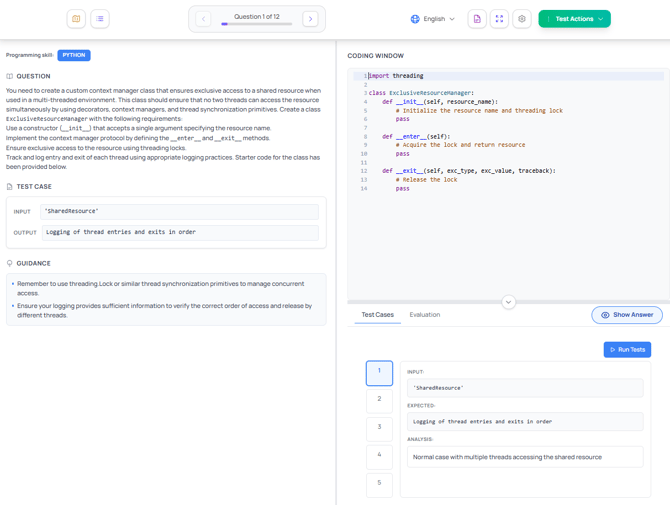
Task: Click the purple document icon
Action: coord(477,19)
